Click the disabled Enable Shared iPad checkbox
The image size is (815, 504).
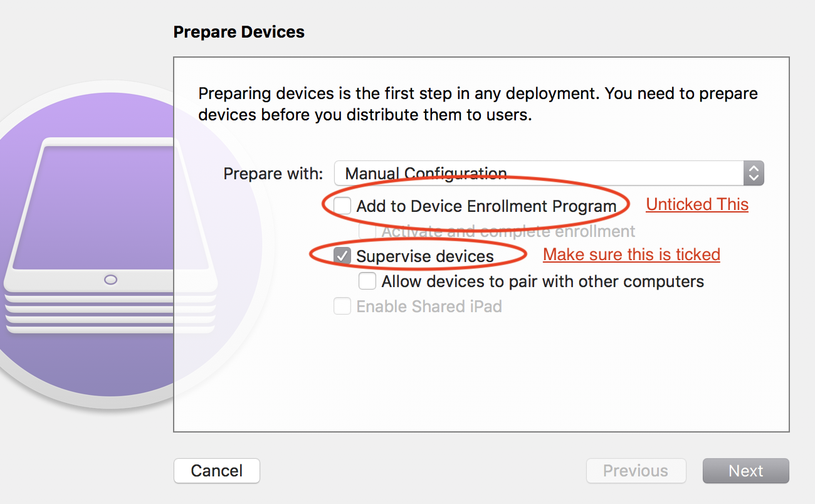click(342, 306)
